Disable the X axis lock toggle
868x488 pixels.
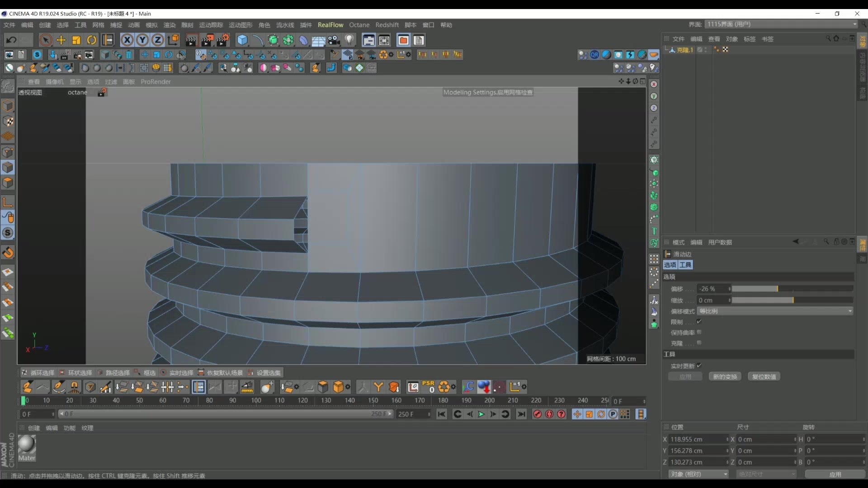pyautogui.click(x=127, y=40)
